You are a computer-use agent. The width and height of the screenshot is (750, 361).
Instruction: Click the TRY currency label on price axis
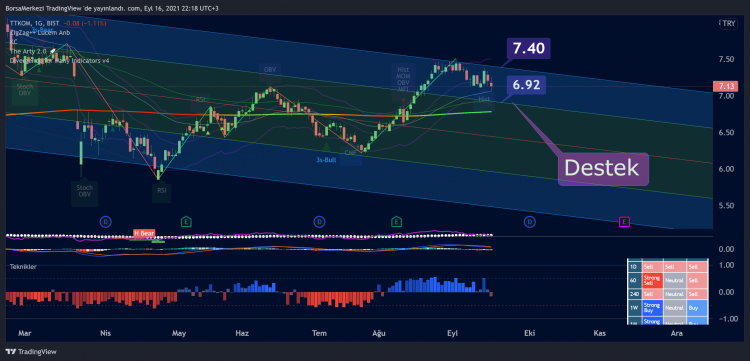tap(728, 23)
